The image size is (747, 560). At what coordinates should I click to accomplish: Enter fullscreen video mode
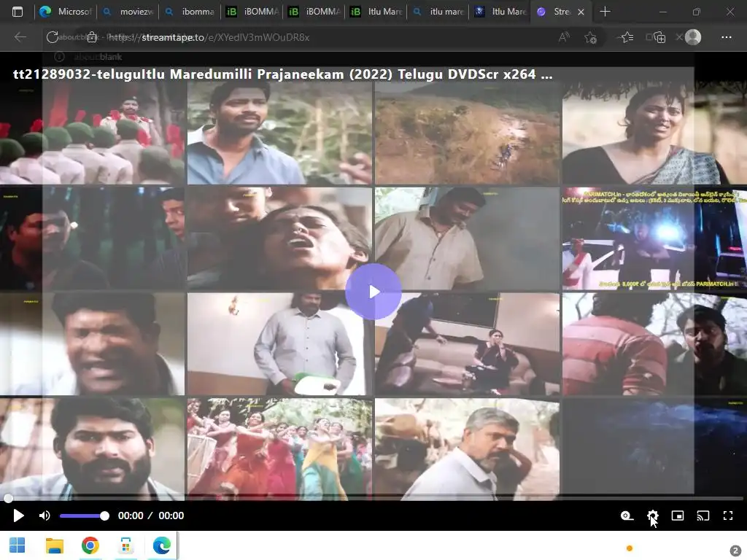click(727, 516)
